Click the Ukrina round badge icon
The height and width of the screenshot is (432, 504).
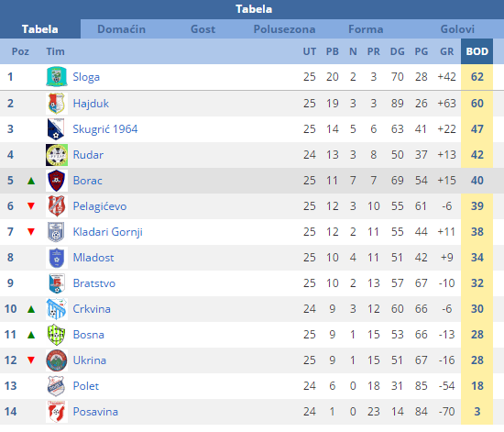57,360
